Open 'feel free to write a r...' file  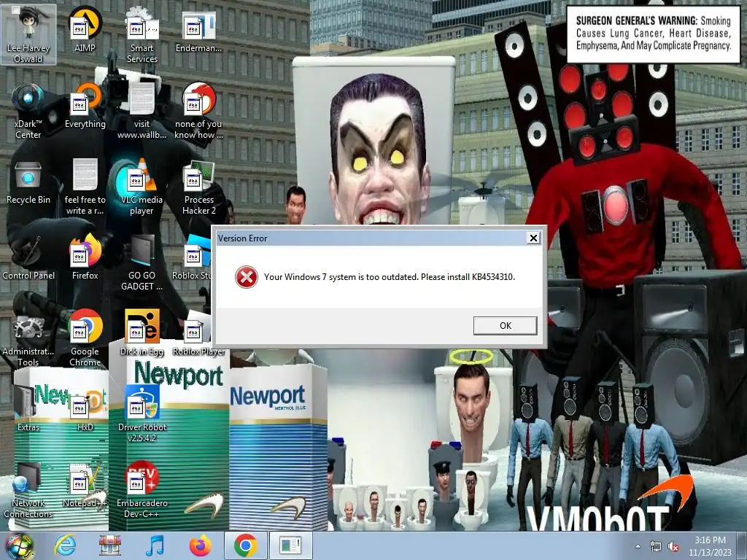point(85,187)
